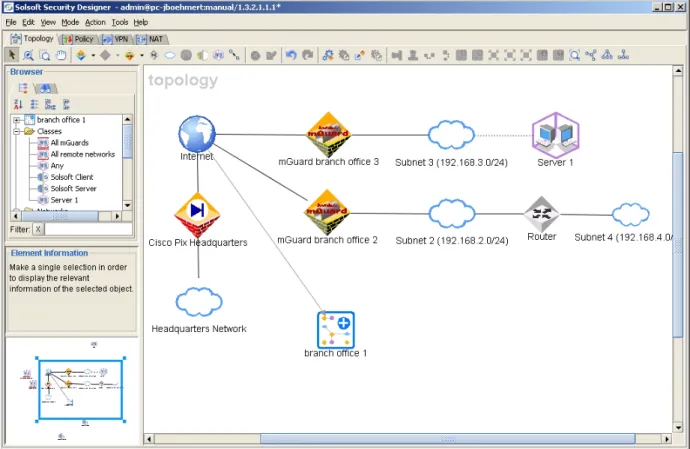The width and height of the screenshot is (690, 449).
Task: Undo with the blue curved arrow
Action: (x=291, y=55)
